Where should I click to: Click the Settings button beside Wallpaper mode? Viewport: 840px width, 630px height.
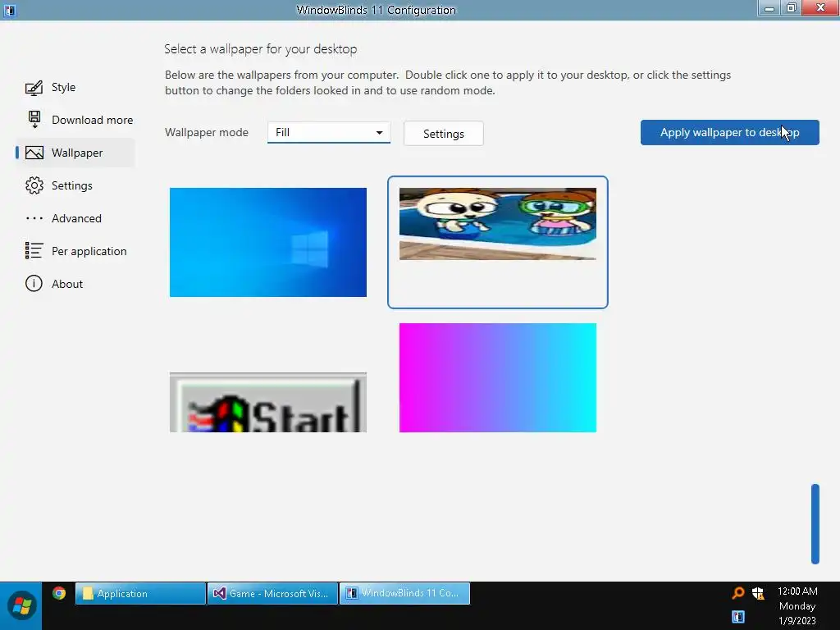pos(443,134)
